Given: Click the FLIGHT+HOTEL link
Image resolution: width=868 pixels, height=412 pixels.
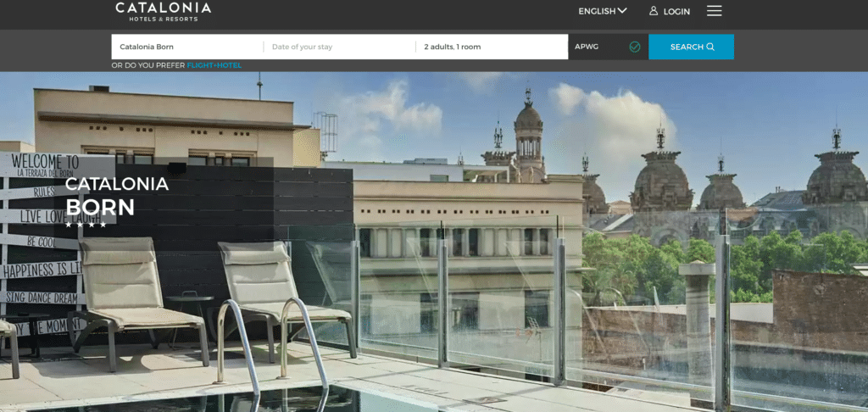Looking at the screenshot, I should (x=214, y=65).
